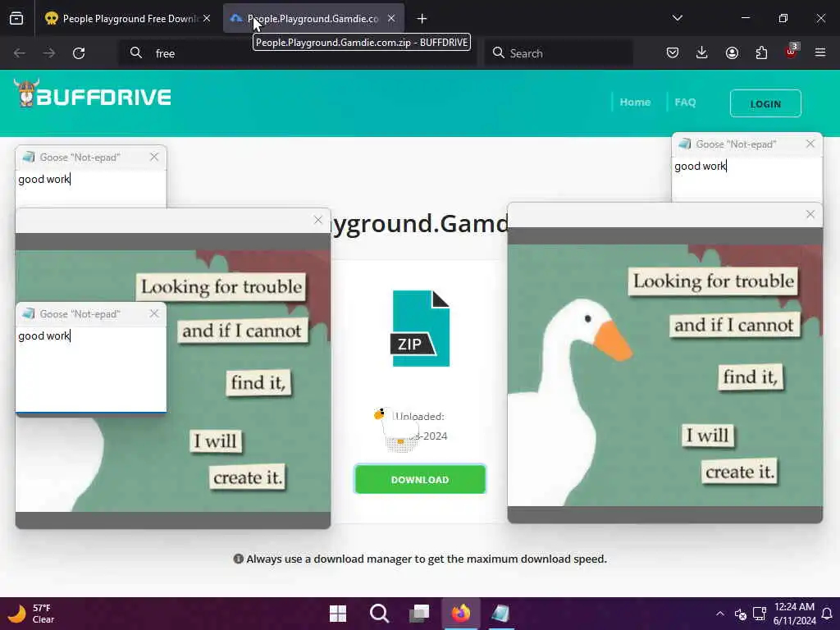The height and width of the screenshot is (630, 840).
Task: Open Task View on the taskbar
Action: pos(419,614)
